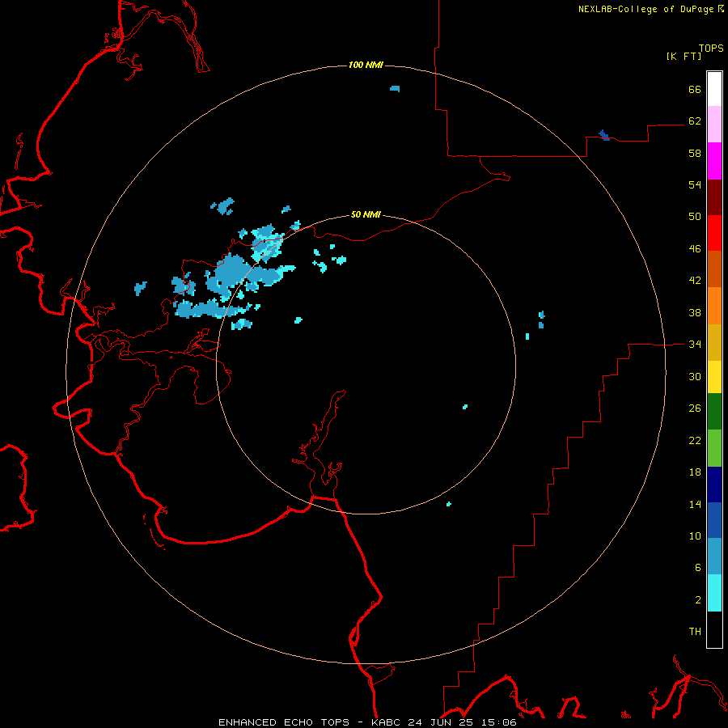Click legend value 22
Viewport: 728px width, 728px height.
[x=695, y=440]
